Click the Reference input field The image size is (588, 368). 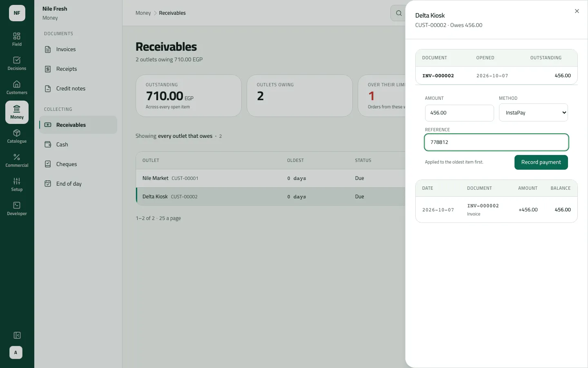497,142
